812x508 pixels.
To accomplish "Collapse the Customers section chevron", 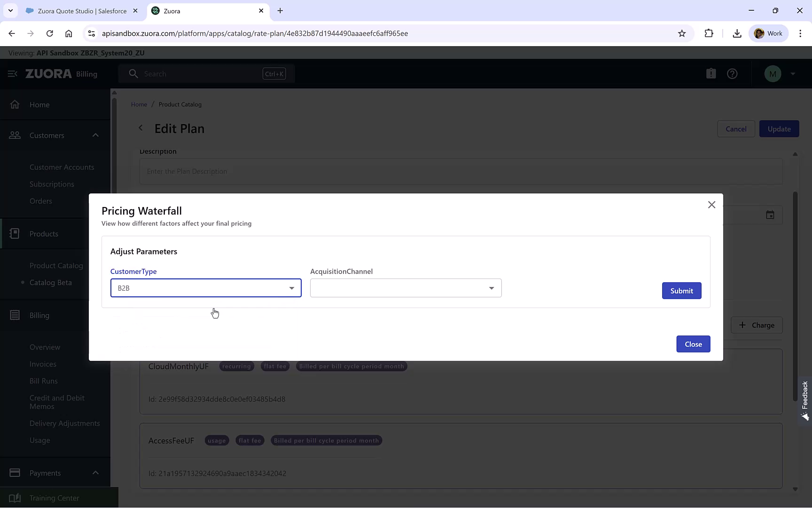I will click(x=95, y=135).
